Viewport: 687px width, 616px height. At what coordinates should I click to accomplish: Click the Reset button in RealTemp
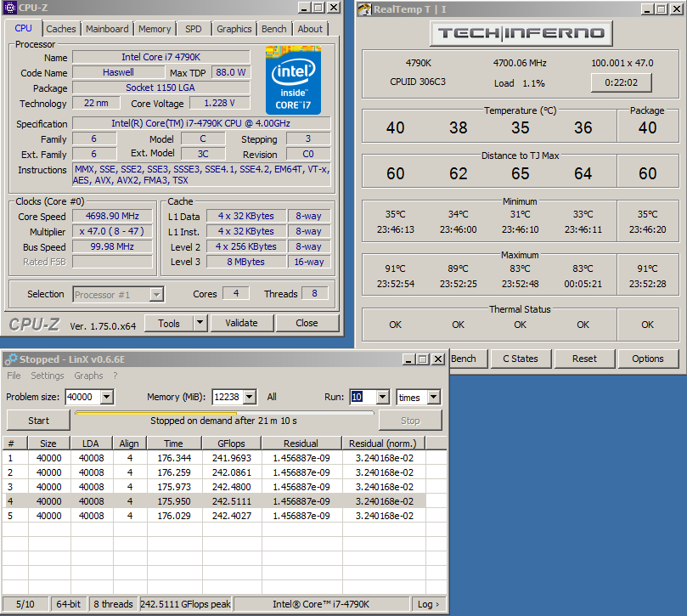pyautogui.click(x=584, y=359)
